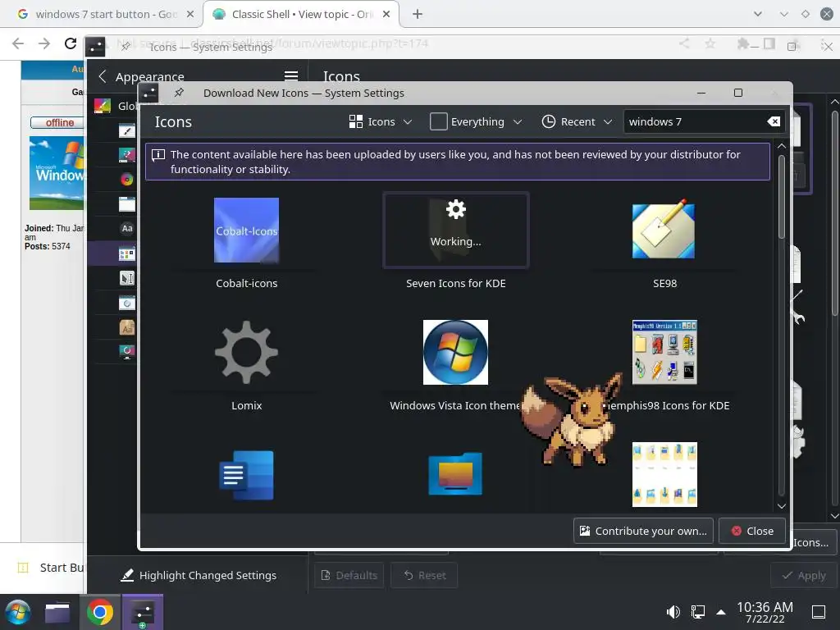Open the Icons category dropdown
The width and height of the screenshot is (840, 630).
point(381,121)
